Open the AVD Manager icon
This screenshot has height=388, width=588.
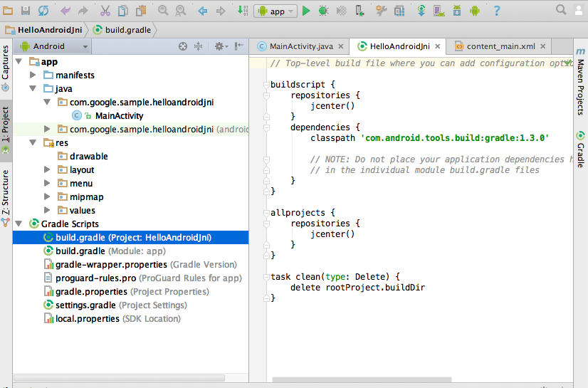tap(439, 11)
